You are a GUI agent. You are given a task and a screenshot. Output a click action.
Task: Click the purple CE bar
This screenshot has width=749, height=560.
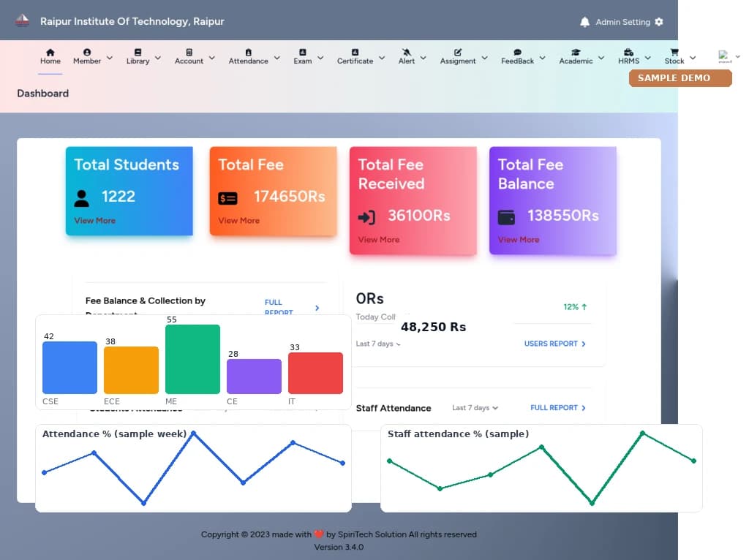254,377
